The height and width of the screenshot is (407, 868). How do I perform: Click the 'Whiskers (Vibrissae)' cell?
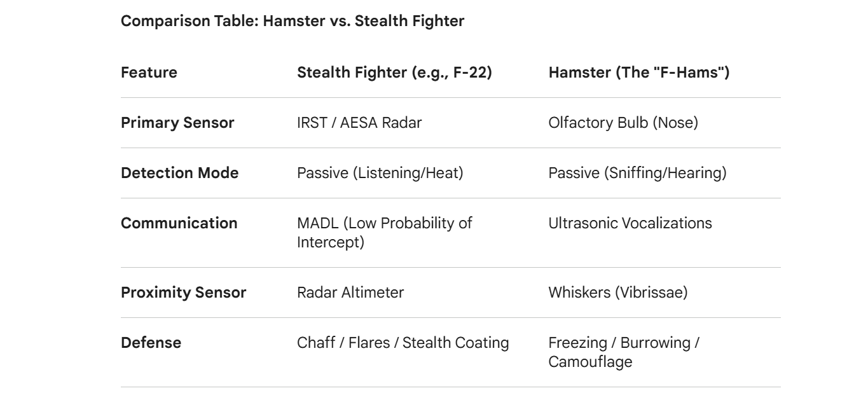click(617, 293)
